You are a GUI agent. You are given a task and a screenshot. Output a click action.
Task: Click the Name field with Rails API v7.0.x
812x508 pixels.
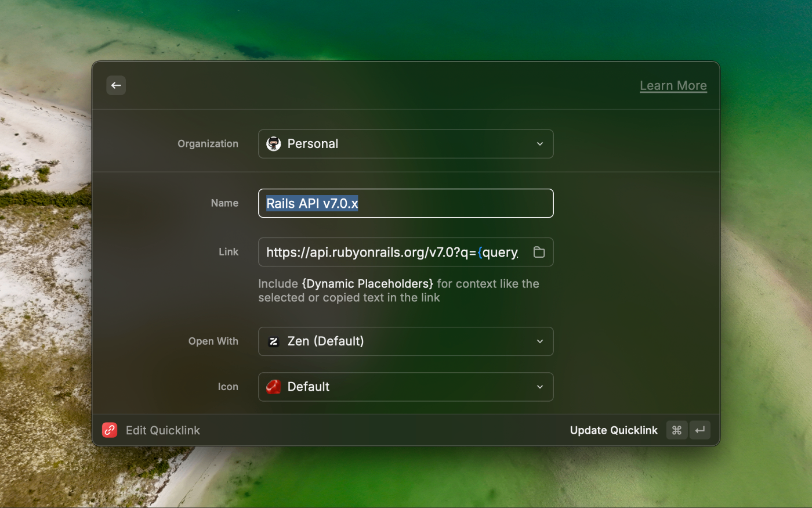[x=405, y=203]
